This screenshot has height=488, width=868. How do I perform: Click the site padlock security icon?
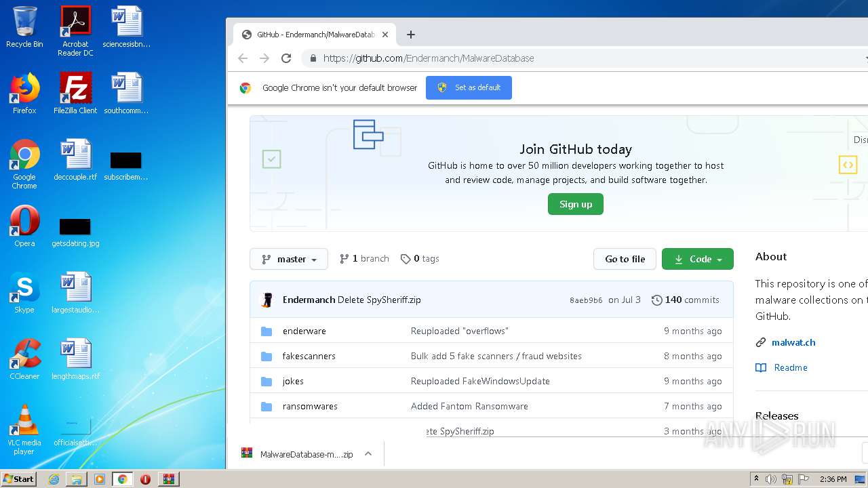coord(313,58)
